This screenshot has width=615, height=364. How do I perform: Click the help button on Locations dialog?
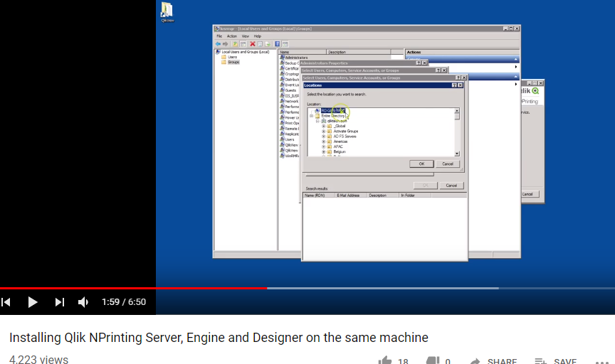pos(454,85)
